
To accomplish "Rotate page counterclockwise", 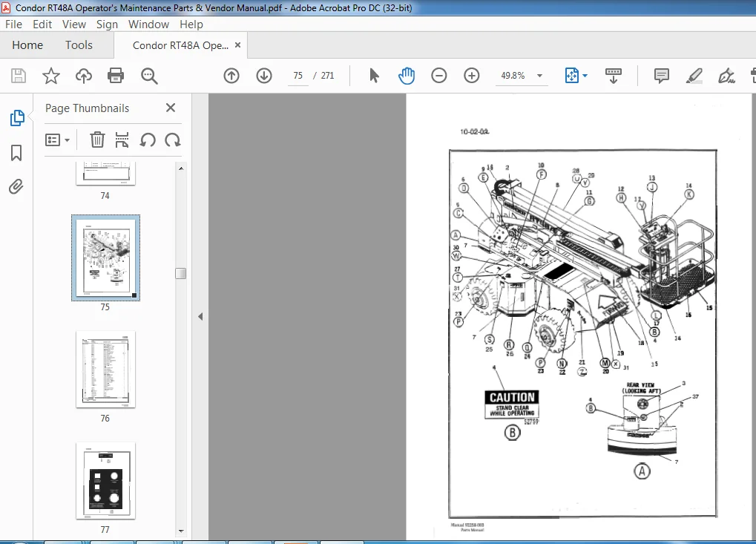I will pyautogui.click(x=148, y=140).
